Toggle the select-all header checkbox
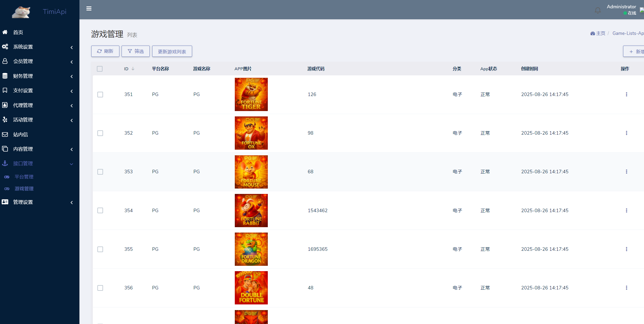 (x=100, y=69)
